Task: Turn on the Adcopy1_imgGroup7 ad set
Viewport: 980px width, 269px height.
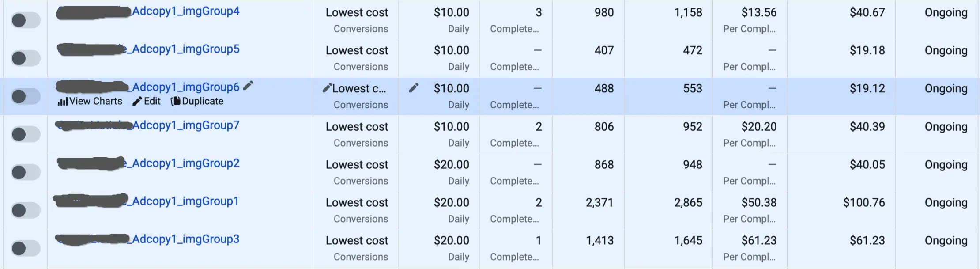Action: (x=26, y=134)
